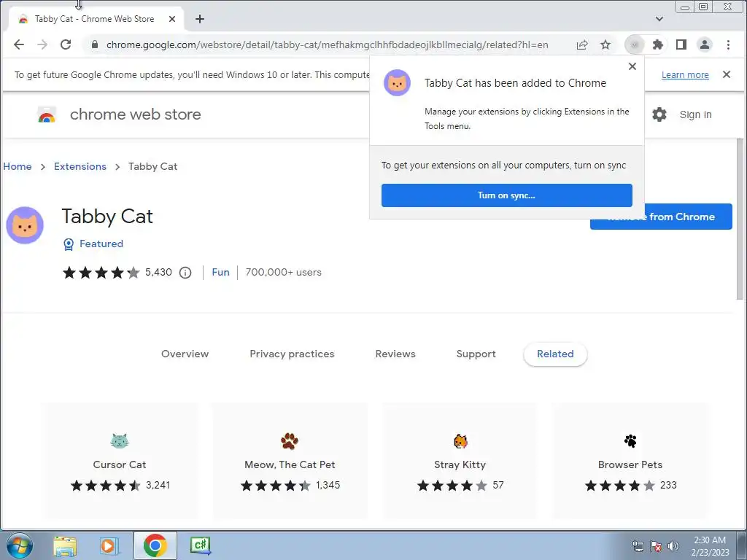The height and width of the screenshot is (560, 747).
Task: Go to the Home breadcrumb
Action: pos(18,166)
